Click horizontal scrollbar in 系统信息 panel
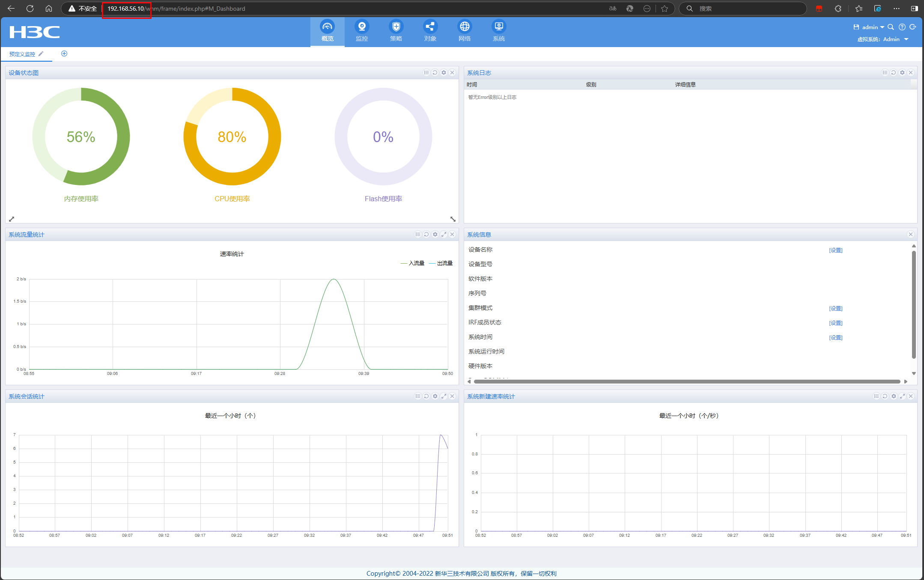The image size is (924, 580). pyautogui.click(x=687, y=381)
